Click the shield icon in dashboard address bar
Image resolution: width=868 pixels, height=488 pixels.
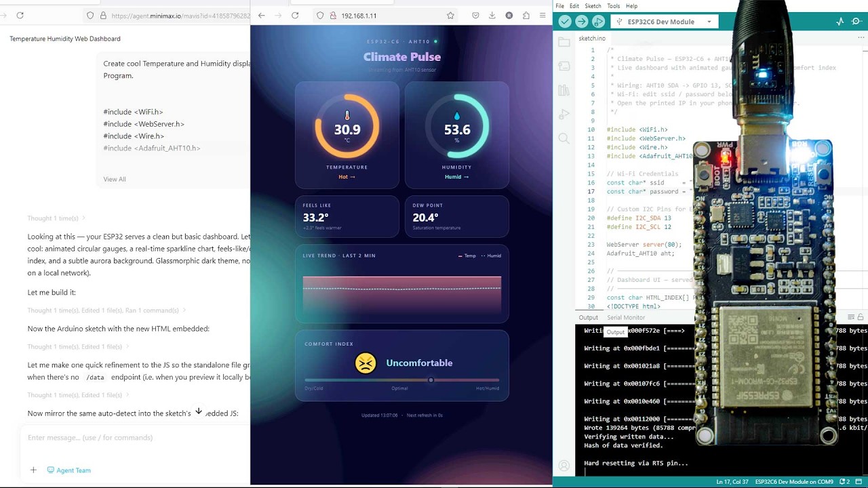coord(320,16)
